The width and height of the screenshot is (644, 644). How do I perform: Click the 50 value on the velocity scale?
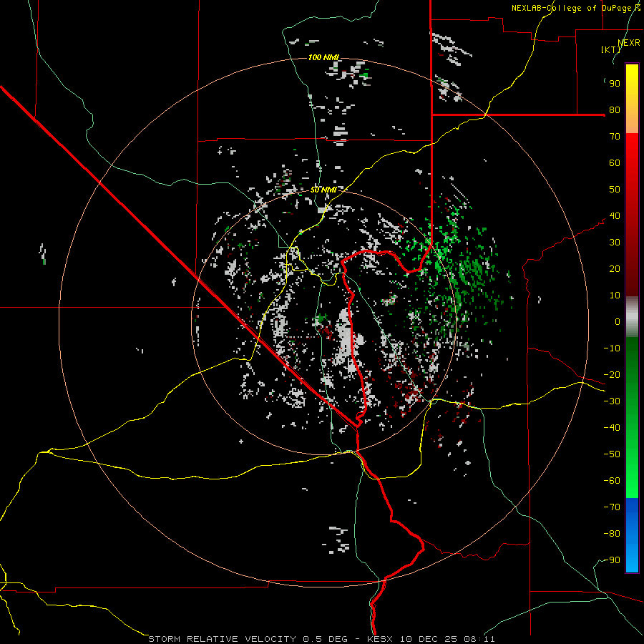coord(615,190)
